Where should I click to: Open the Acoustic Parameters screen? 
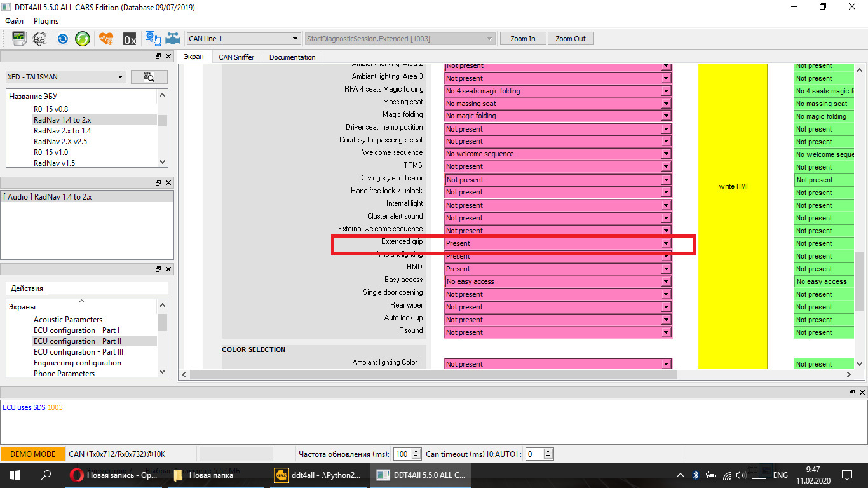(68, 320)
